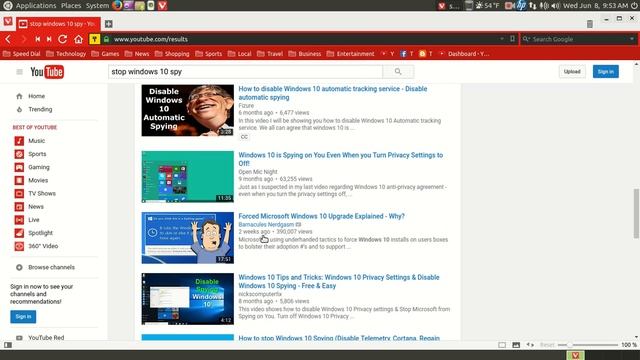Open the Vivaldi menu icon at top left
Viewport: 640px width, 360px height.
[x=8, y=21]
